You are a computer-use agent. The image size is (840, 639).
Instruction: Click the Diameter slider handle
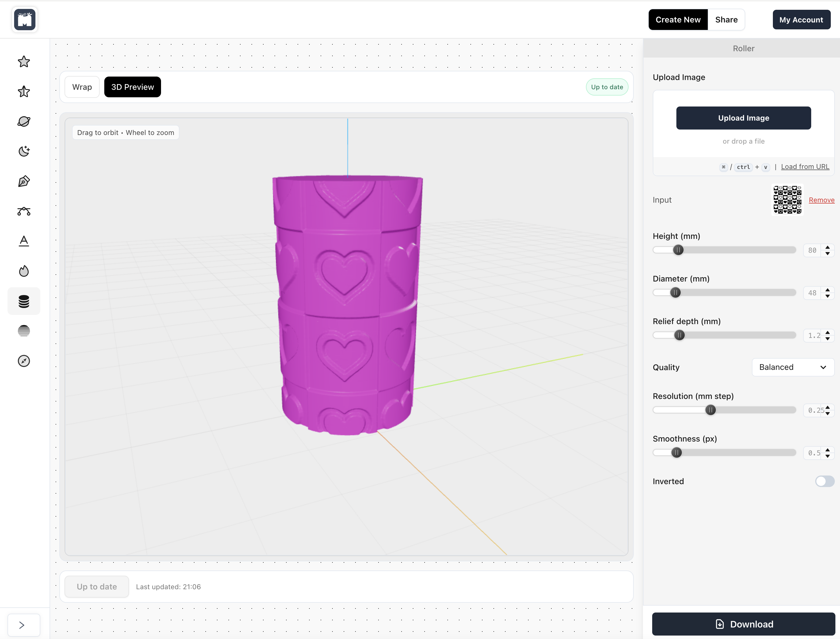coord(675,292)
